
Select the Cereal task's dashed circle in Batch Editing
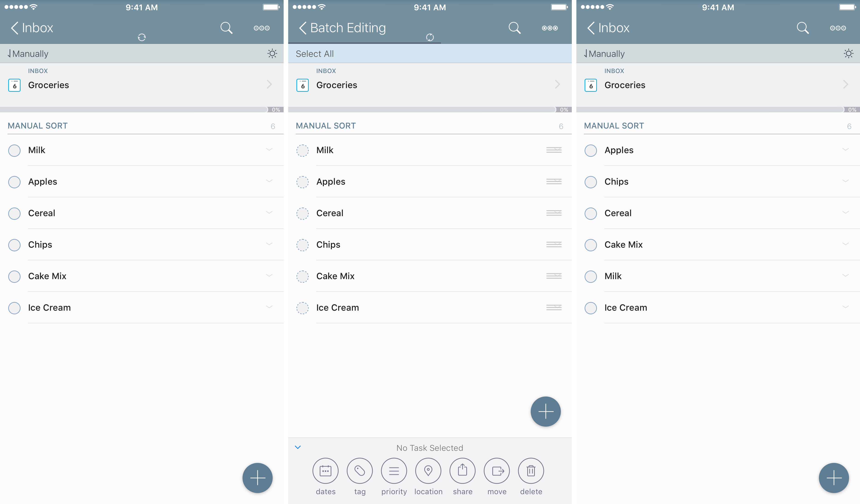pos(302,213)
